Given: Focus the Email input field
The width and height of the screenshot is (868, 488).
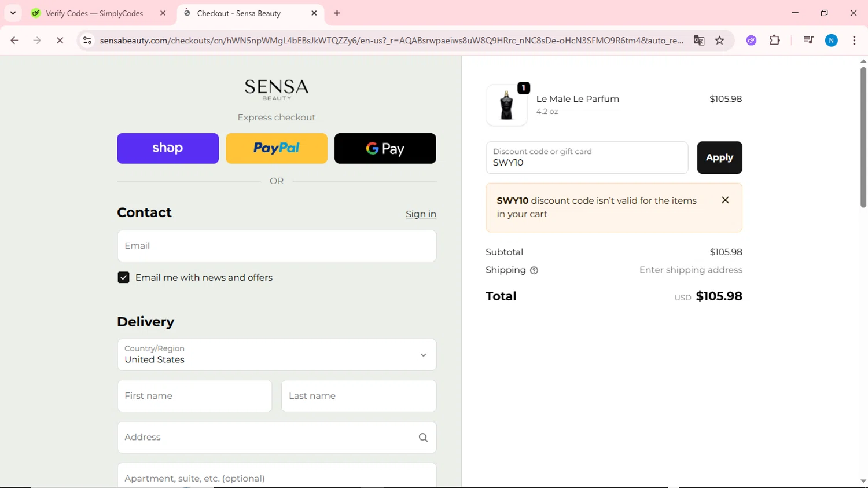Looking at the screenshot, I should click(277, 246).
